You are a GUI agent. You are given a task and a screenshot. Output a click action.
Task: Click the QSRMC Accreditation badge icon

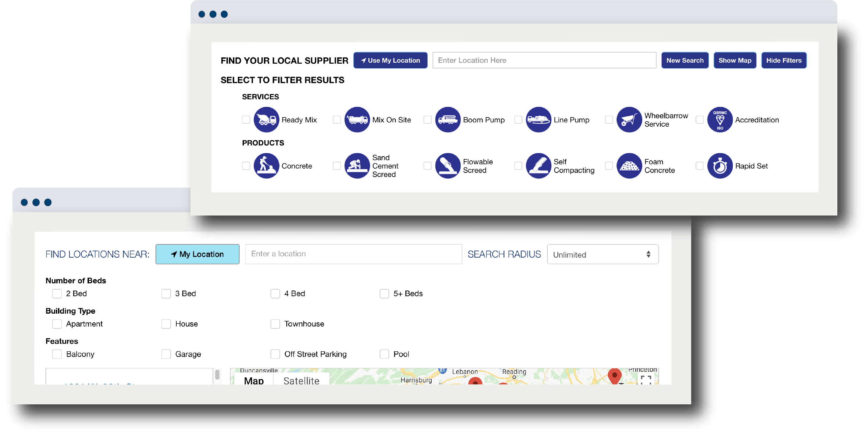coord(720,120)
